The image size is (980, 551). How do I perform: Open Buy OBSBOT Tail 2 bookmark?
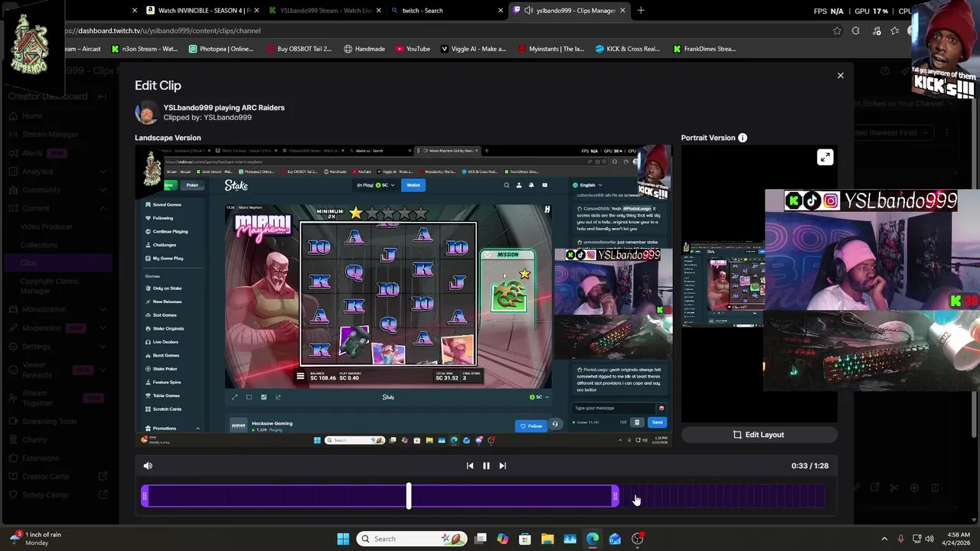(299, 49)
